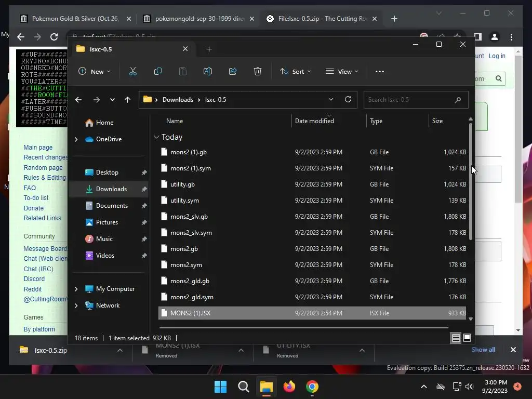The width and height of the screenshot is (532, 399).
Task: Click the search magnifier in Explorer search box
Action: (x=458, y=100)
